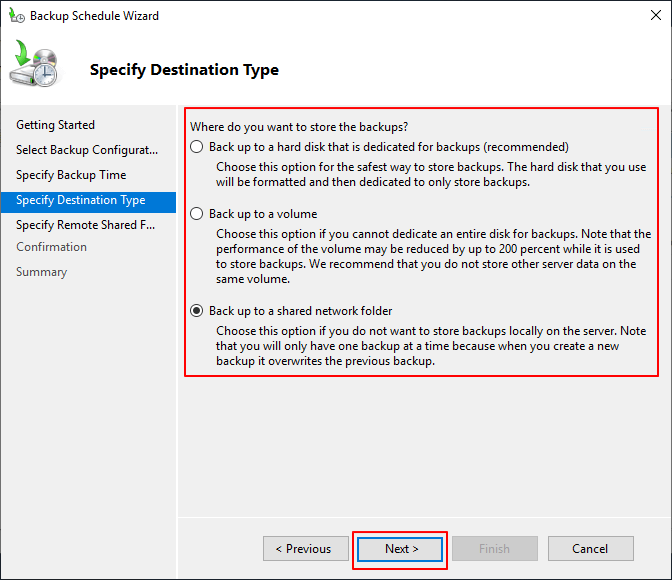Image resolution: width=672 pixels, height=580 pixels.
Task: Click the greyed-out Finish button
Action: click(x=494, y=549)
